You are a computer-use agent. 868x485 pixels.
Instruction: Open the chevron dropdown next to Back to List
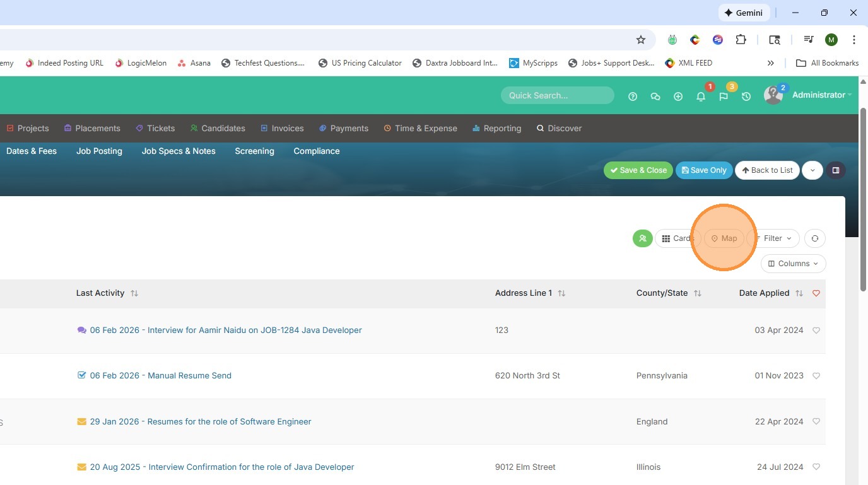point(812,170)
